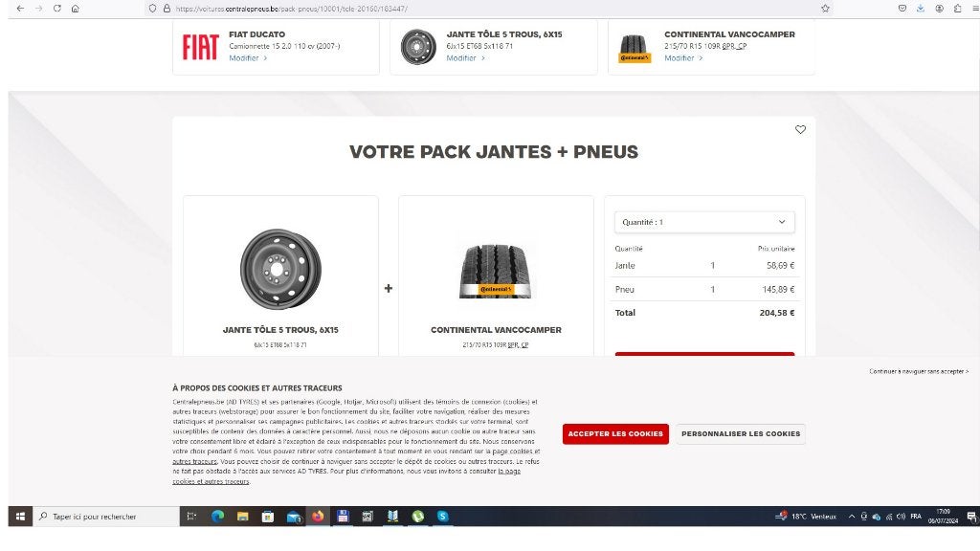Click the Continental tyre product image
The height and width of the screenshot is (551, 980).
[x=496, y=271]
